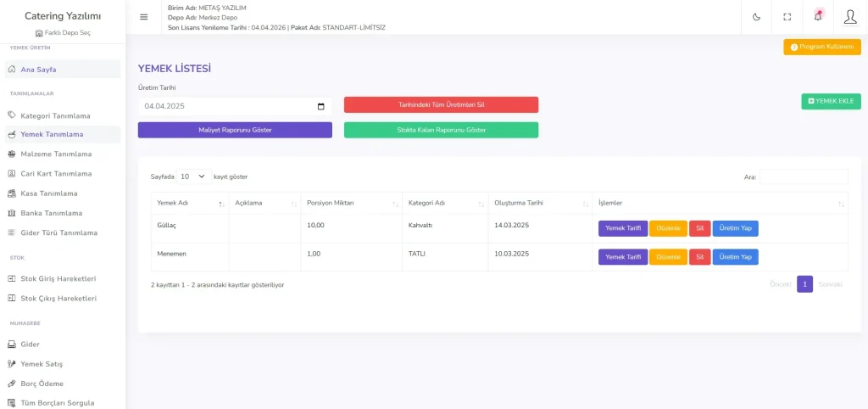
Task: Toggle dark mode moon icon
Action: (x=756, y=17)
